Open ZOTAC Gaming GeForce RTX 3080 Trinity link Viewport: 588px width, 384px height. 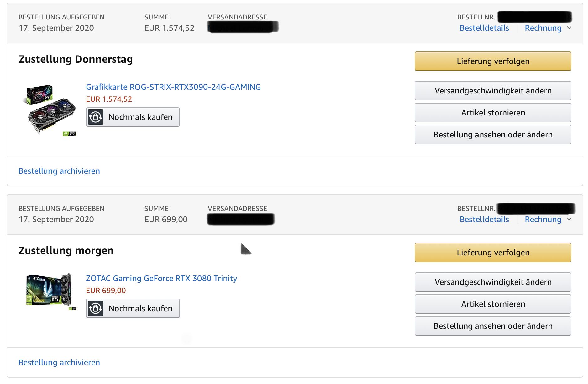coord(161,278)
